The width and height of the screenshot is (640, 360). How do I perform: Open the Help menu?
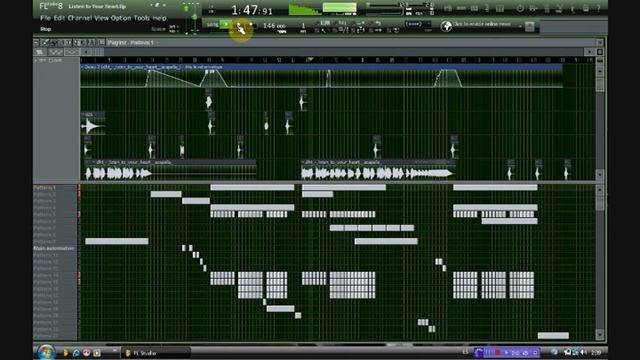[x=160, y=18]
